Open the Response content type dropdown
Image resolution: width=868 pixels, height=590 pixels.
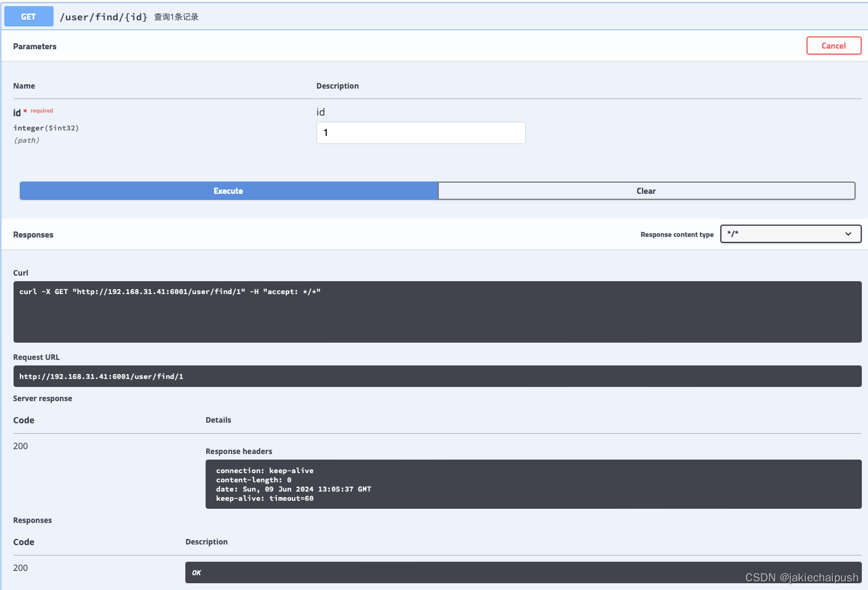(790, 234)
